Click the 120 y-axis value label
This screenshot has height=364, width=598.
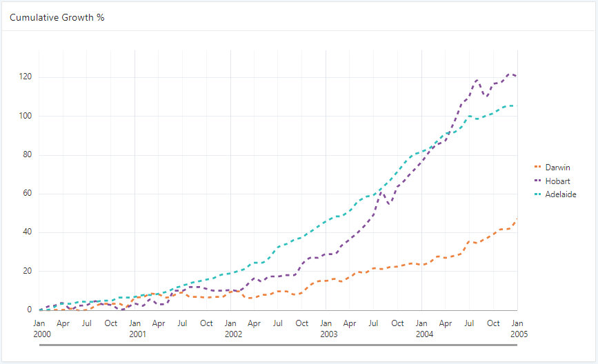(x=25, y=77)
